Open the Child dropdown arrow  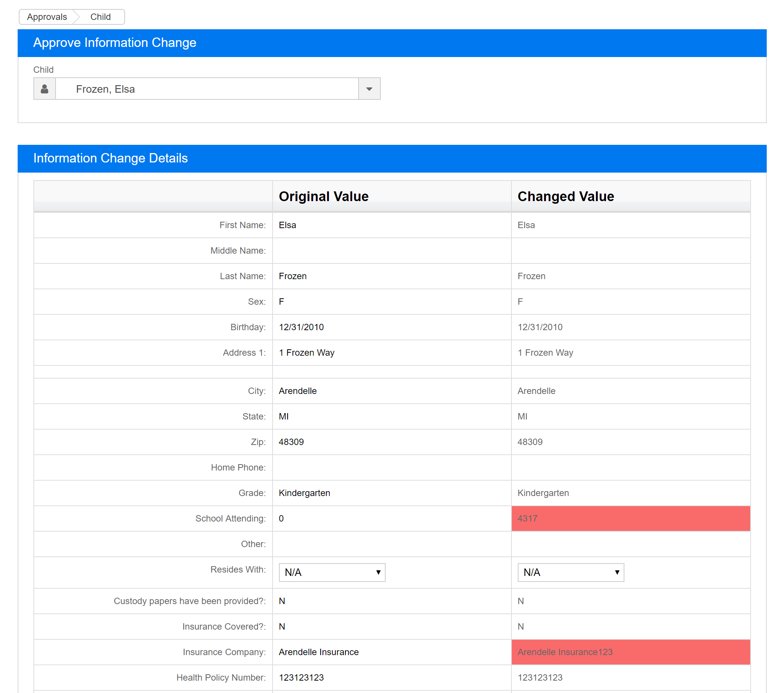(369, 89)
